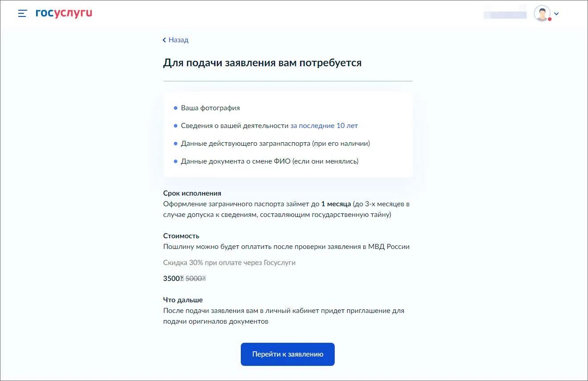Viewport: 588px width, 381px height.
Task: Click the 'Срок исполнения' heading
Action: point(192,193)
